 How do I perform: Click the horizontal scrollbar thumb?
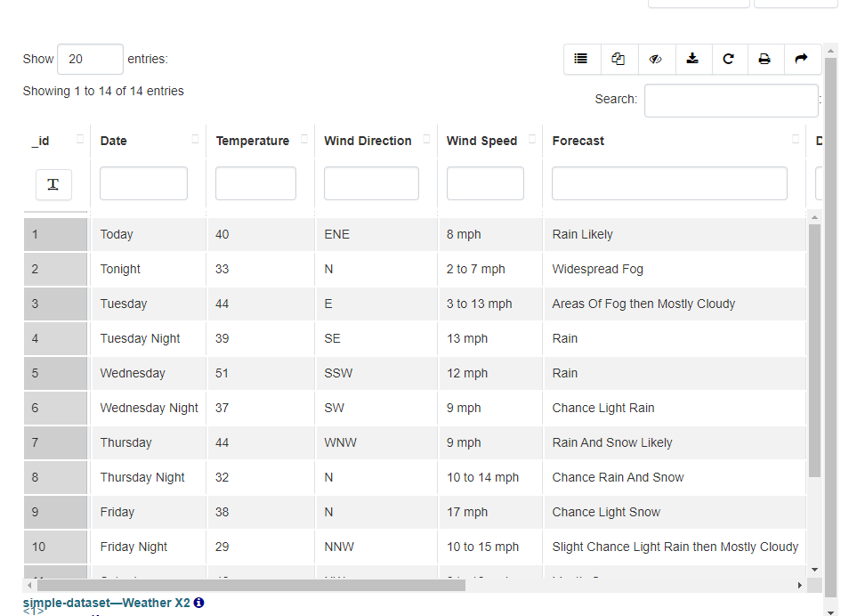[251, 585]
